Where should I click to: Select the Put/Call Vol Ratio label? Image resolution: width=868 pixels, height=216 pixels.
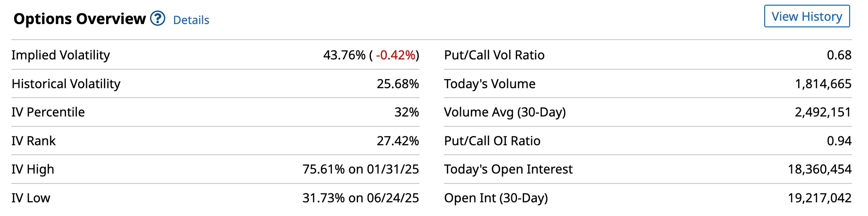[494, 55]
